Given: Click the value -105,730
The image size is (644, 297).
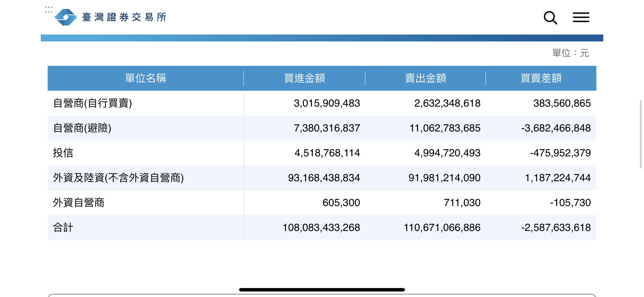Looking at the screenshot, I should (570, 203).
